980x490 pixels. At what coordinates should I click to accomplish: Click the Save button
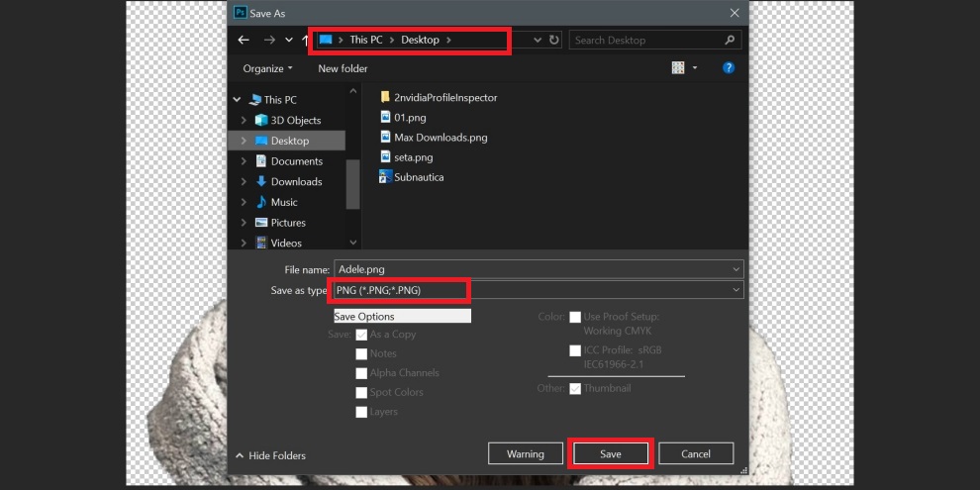(x=610, y=453)
